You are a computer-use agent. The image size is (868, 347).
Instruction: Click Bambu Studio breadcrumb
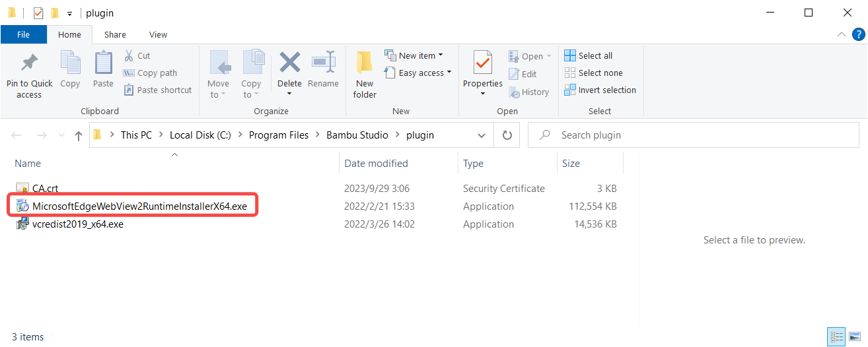[x=359, y=135]
